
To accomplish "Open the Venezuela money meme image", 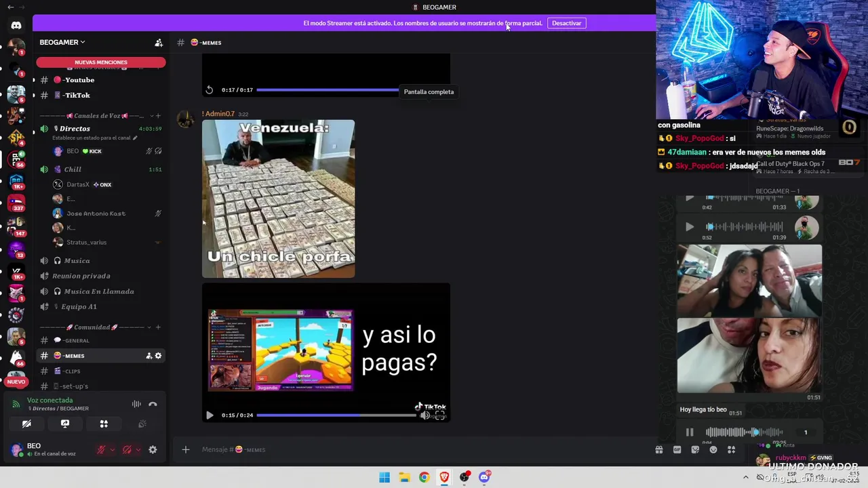I will click(x=278, y=199).
